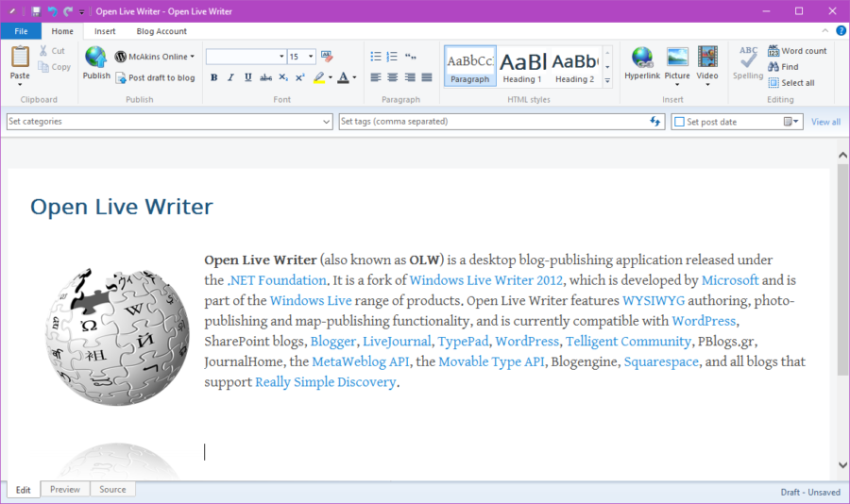Open the Set categories dropdown
This screenshot has width=850, height=504.
point(327,122)
